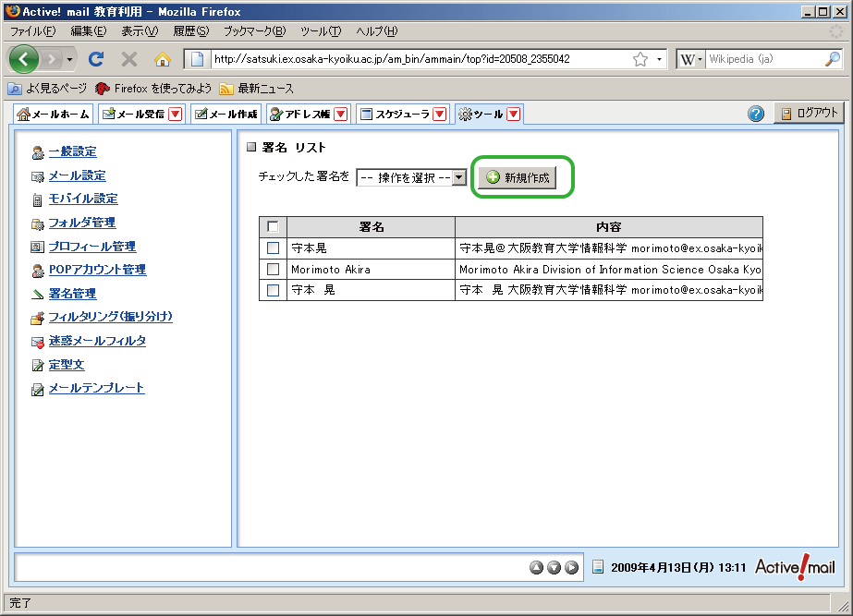Check the select-all checkbox in the table header
Viewport: 853px width, 616px height.
pyautogui.click(x=273, y=226)
